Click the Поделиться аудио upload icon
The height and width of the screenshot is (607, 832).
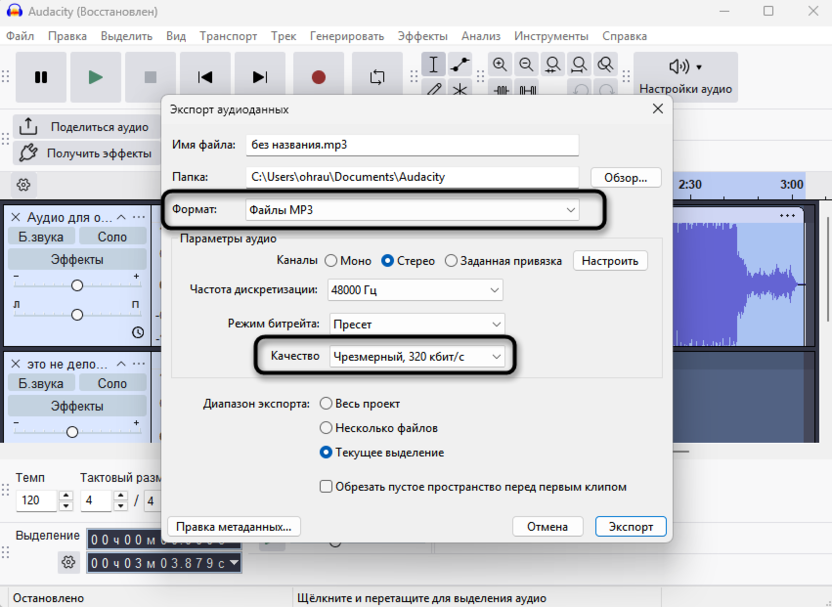(28, 127)
